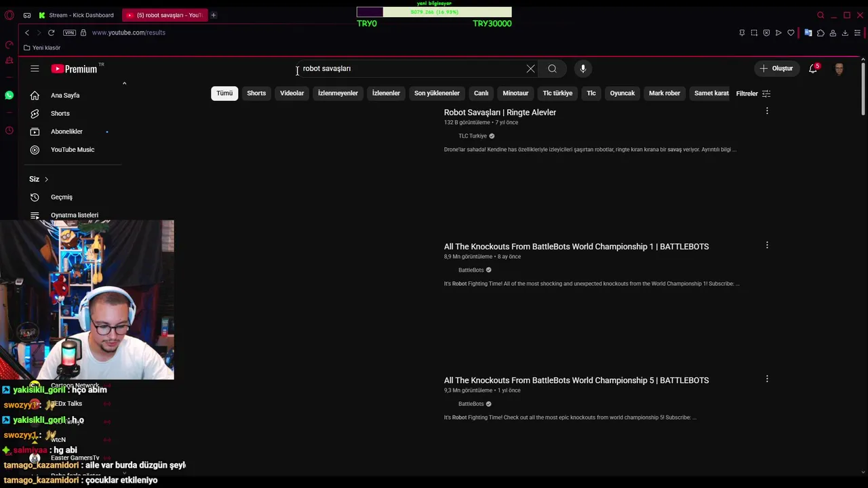This screenshot has height=488, width=868.
Task: Open a new browser tab with plus
Action: click(213, 15)
